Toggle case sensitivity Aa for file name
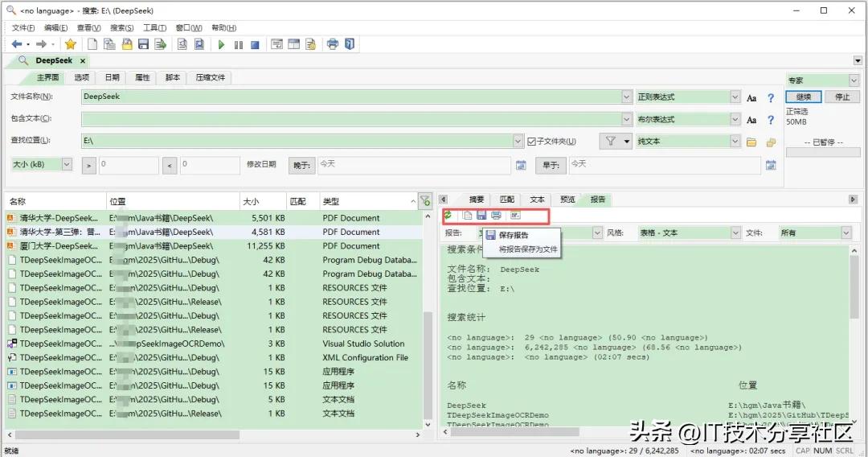 [751, 98]
